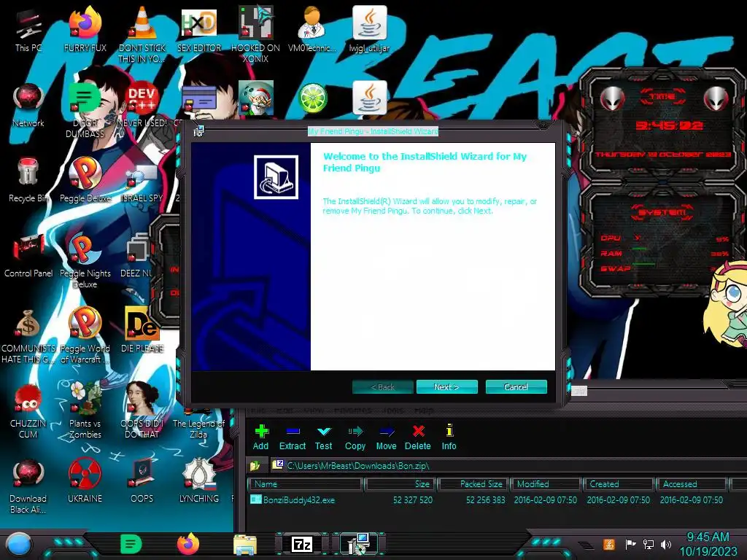
Task: Open Firefox from the taskbar
Action: pos(188,544)
